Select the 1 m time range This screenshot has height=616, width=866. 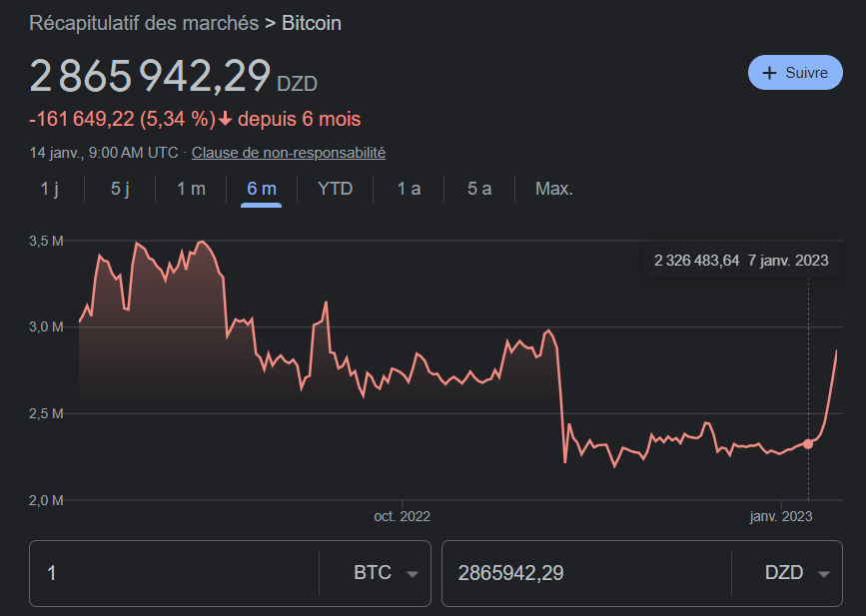(191, 189)
